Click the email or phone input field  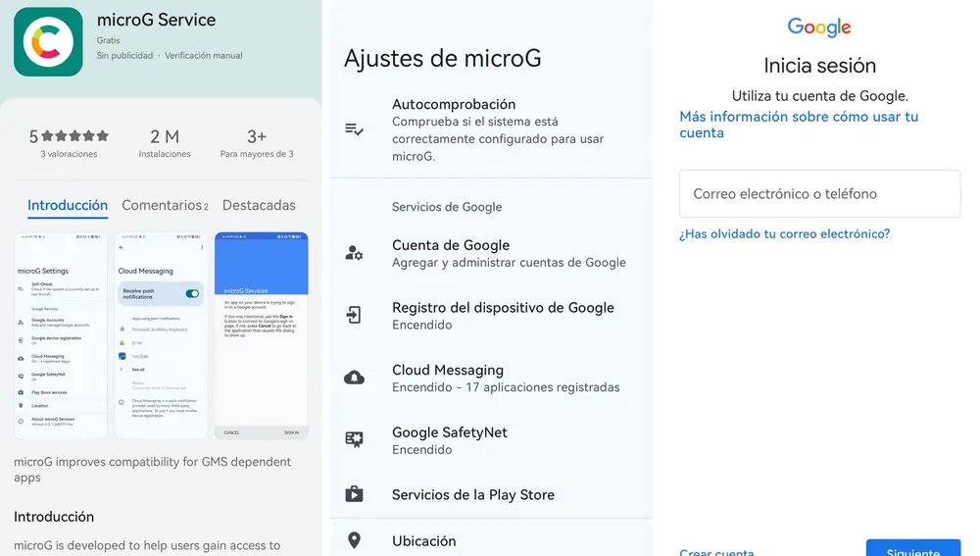[819, 194]
